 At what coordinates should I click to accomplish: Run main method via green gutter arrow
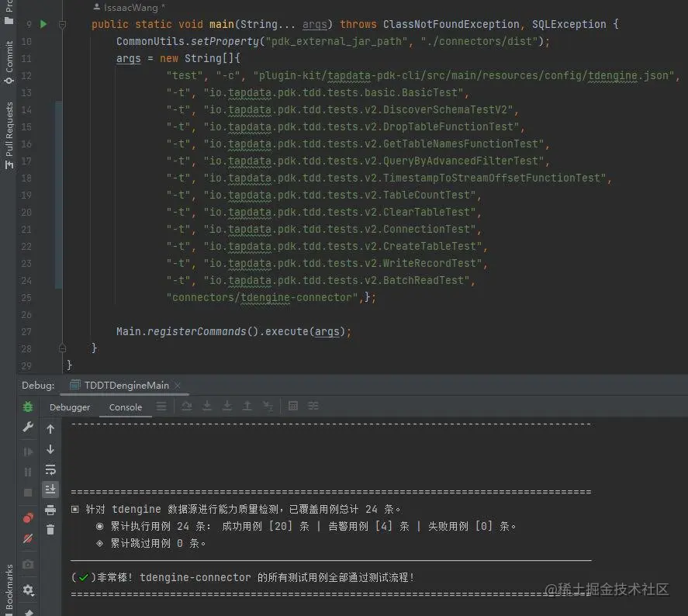pyautogui.click(x=43, y=24)
